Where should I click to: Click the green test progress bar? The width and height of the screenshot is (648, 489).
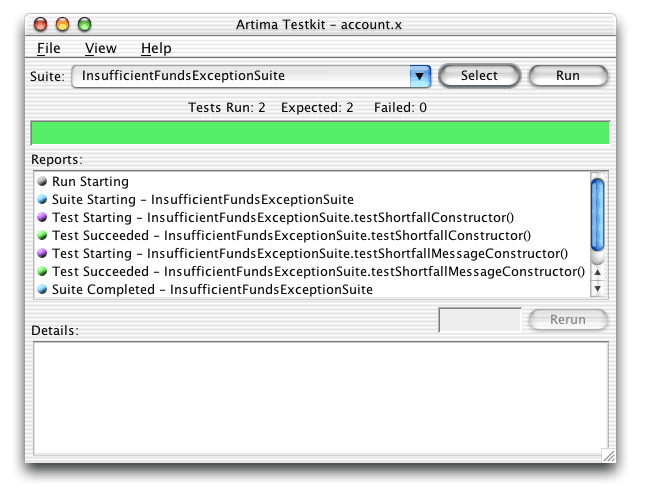click(x=320, y=133)
